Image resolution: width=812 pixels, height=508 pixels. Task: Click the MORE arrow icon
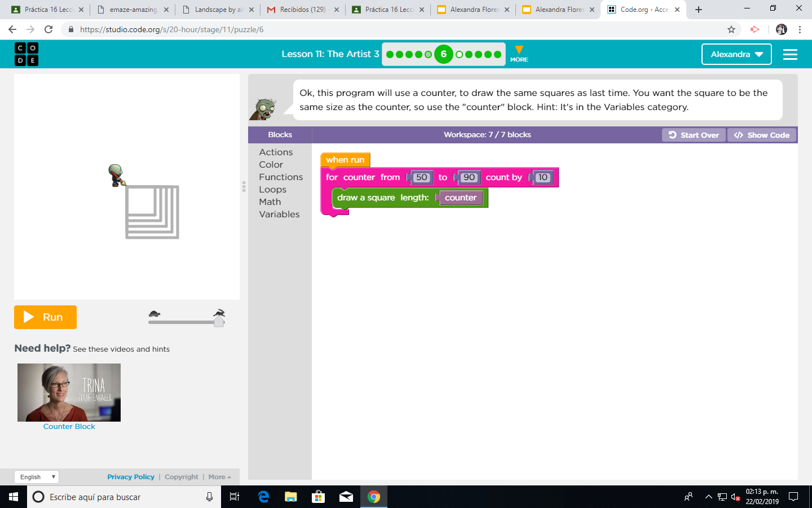(519, 54)
